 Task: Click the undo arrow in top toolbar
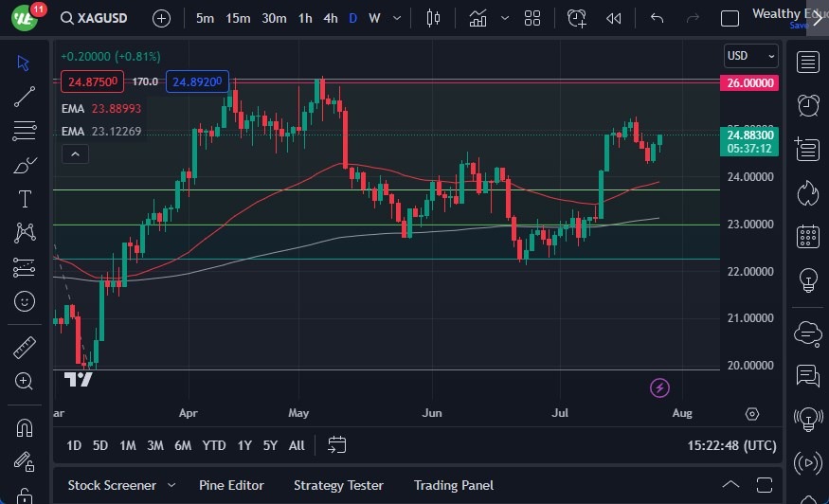click(657, 18)
